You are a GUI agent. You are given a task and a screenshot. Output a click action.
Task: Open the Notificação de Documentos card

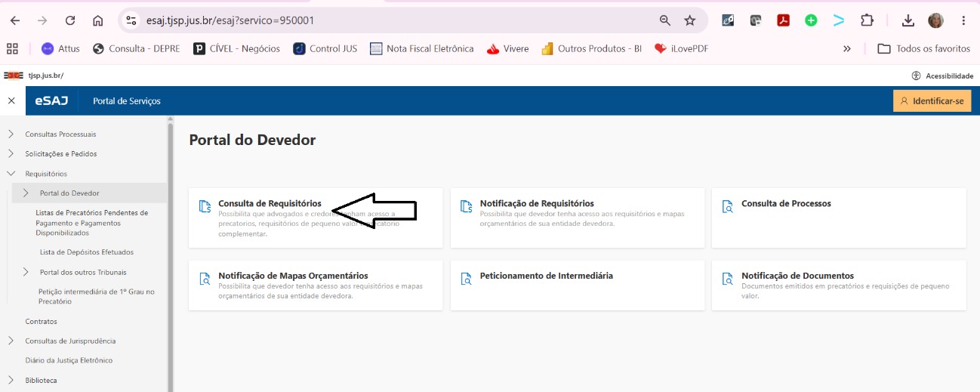tap(839, 285)
